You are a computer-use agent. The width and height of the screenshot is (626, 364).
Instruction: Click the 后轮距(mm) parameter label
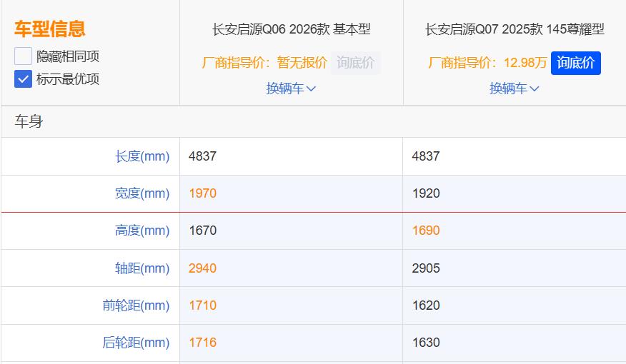tap(136, 343)
